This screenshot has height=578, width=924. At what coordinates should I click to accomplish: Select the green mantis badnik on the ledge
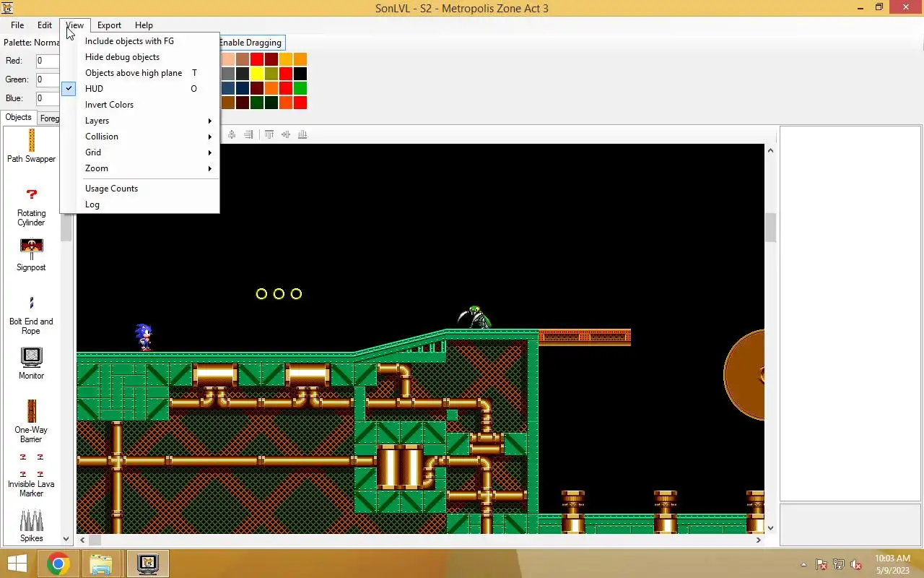point(474,316)
